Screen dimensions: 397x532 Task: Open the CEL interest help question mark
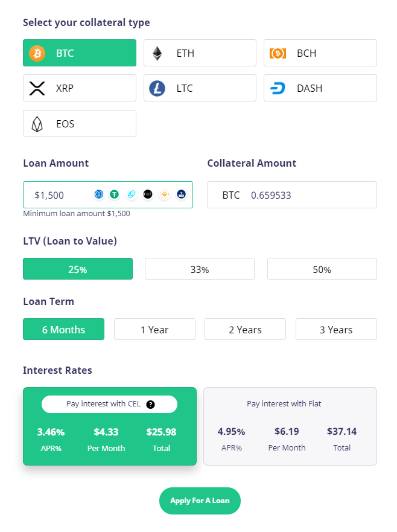click(x=150, y=405)
